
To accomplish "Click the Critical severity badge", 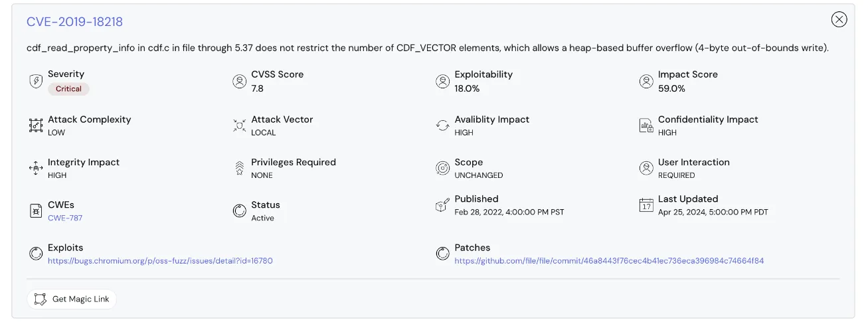I will coord(68,89).
